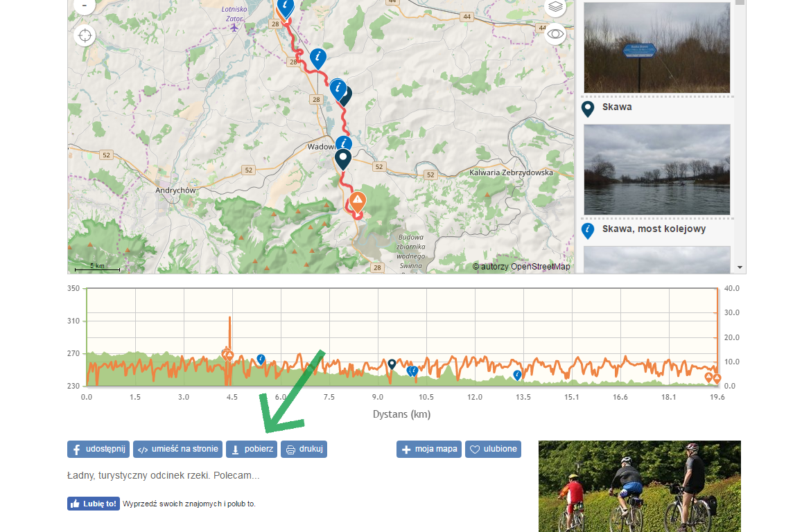Click the Lubię to! like button
The width and height of the screenshot is (811, 532).
tap(94, 504)
